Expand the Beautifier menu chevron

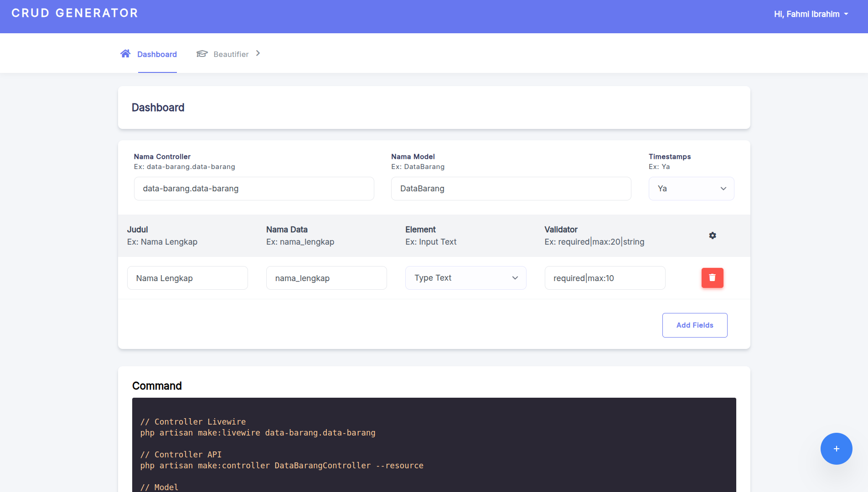[x=258, y=53]
